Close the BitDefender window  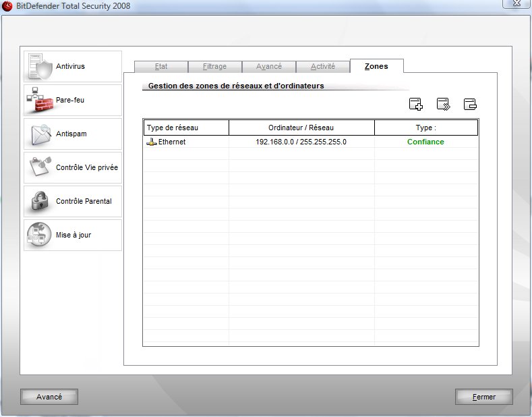pos(516,3)
